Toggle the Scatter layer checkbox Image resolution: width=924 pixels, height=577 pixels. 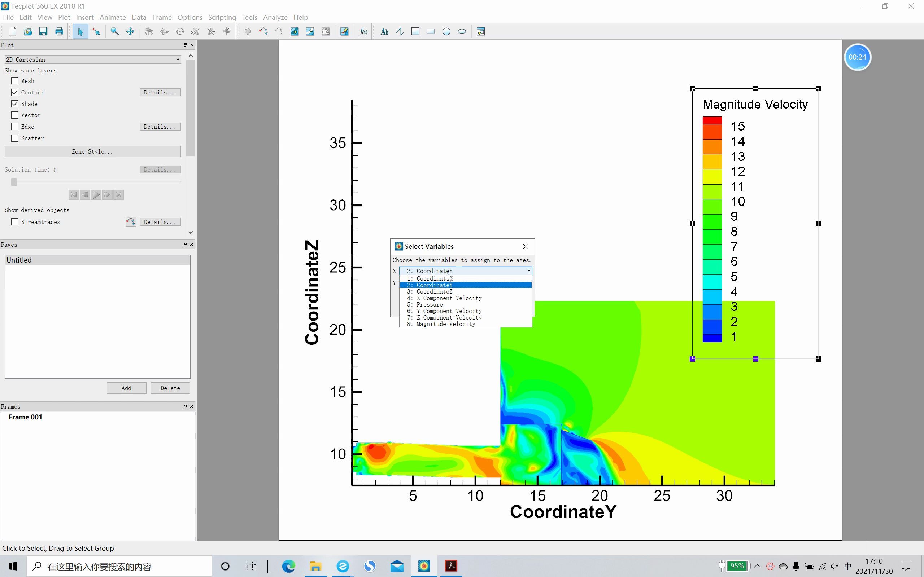click(x=15, y=138)
